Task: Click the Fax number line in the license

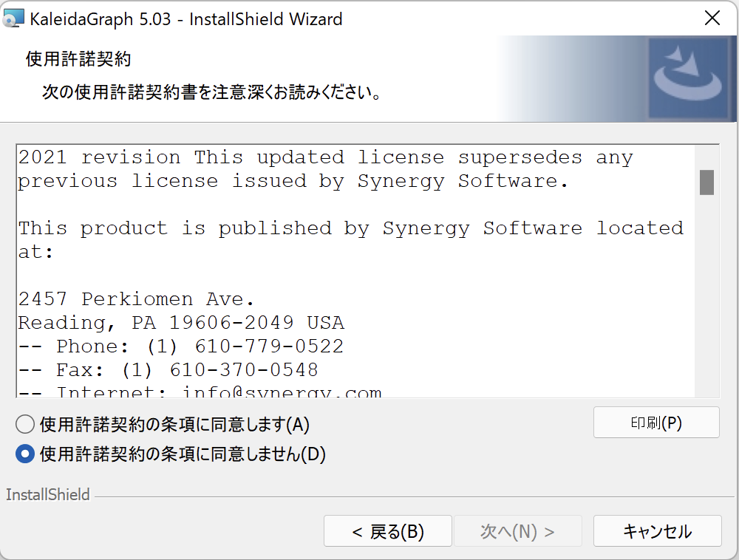Action: tap(168, 370)
